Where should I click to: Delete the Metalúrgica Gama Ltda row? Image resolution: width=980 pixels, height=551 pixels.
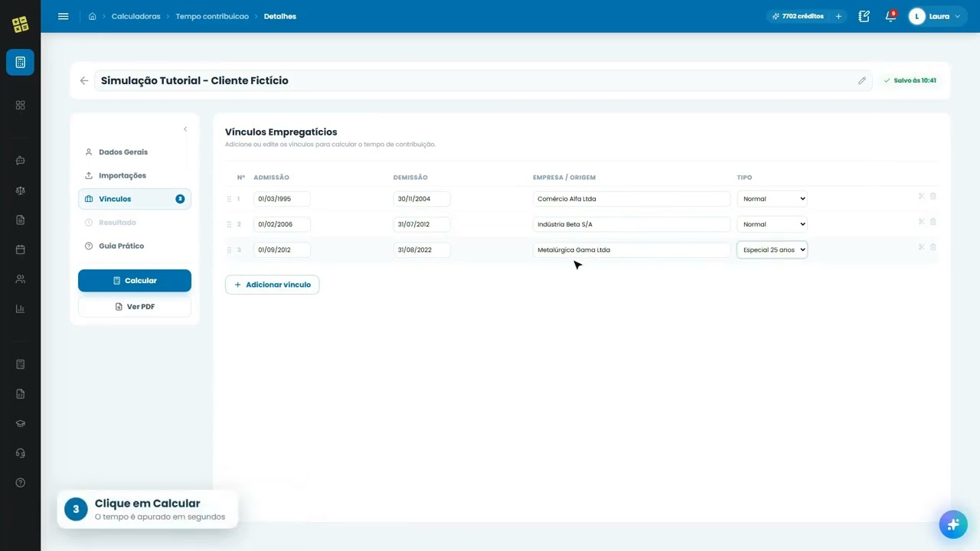coord(933,247)
